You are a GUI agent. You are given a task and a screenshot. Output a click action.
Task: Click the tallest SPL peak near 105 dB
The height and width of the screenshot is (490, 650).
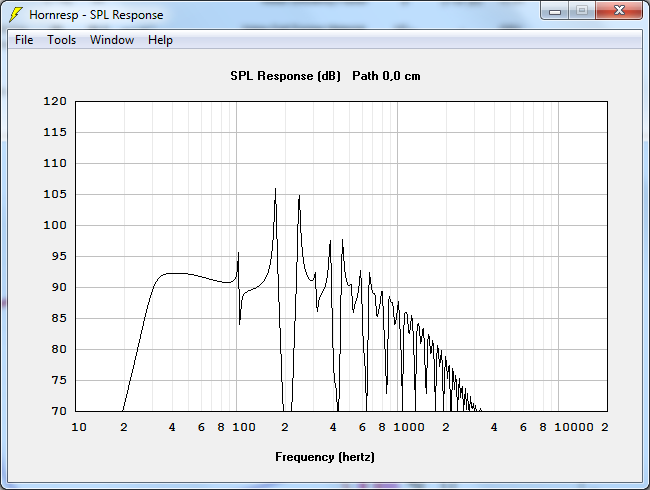[x=275, y=190]
